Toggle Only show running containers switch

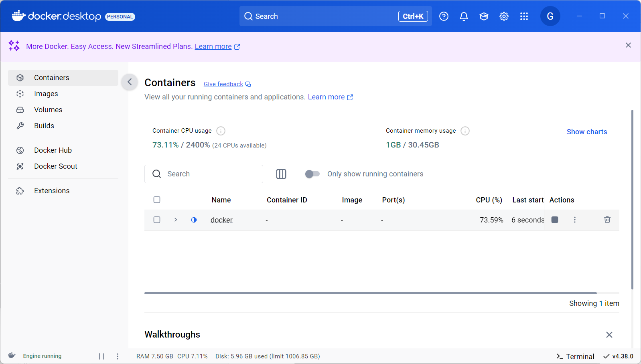(312, 174)
